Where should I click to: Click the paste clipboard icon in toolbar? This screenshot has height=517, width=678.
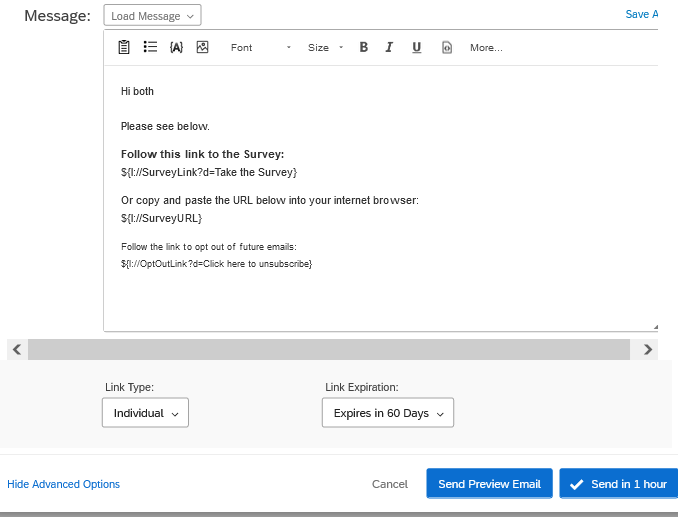[124, 47]
